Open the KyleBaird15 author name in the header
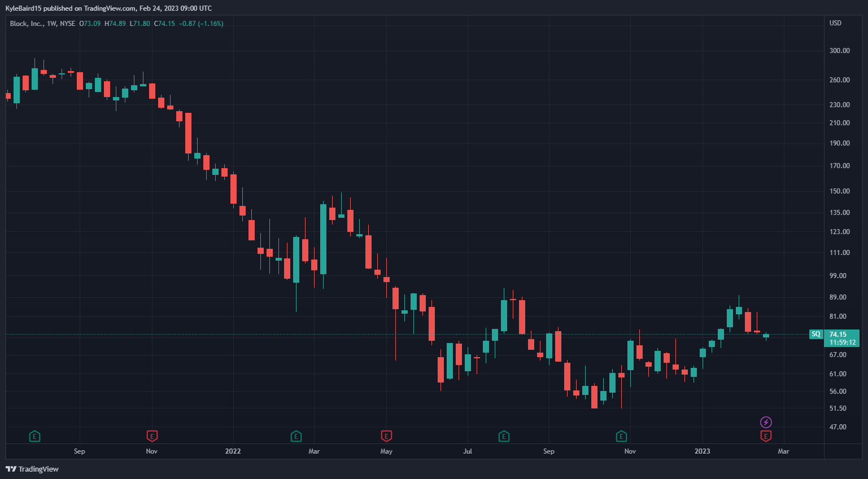This screenshot has width=868, height=479. pos(23,8)
